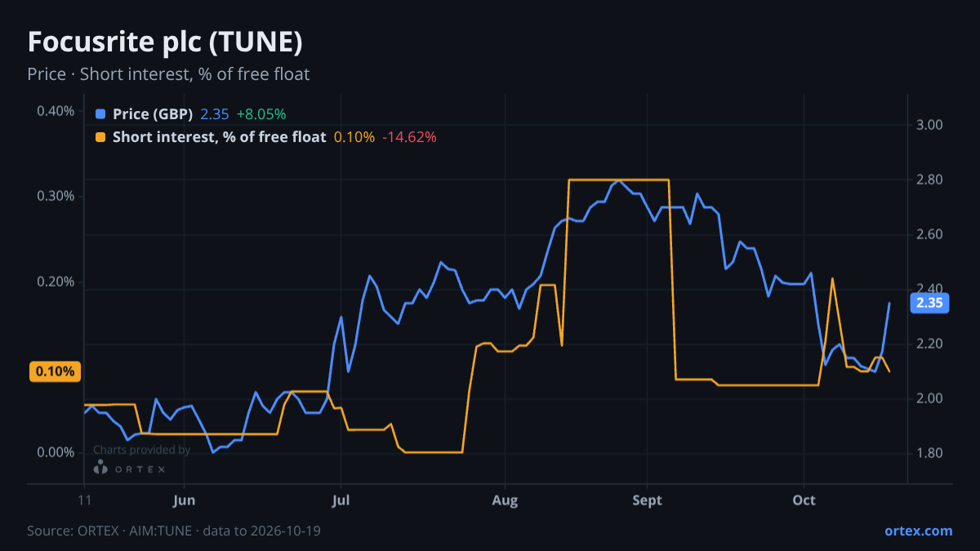The width and height of the screenshot is (980, 551).
Task: Click the 2.80 right axis price label
Action: point(930,180)
